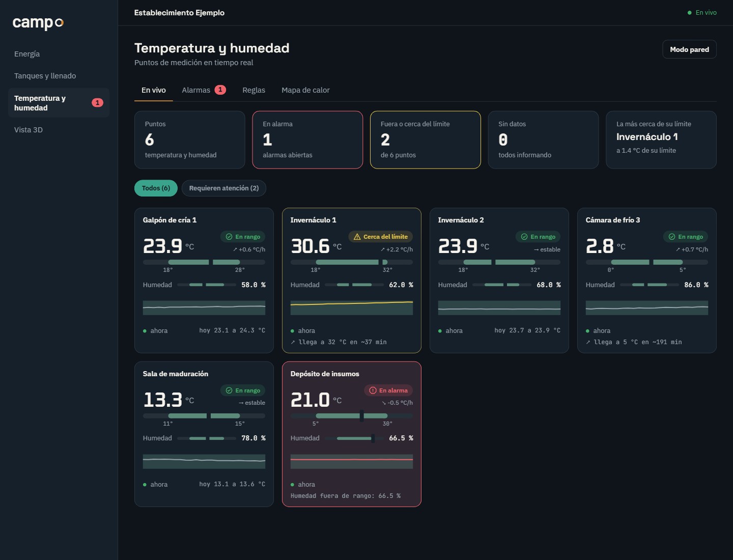Switch to the Reglas tab
This screenshot has width=733, height=560.
[253, 90]
